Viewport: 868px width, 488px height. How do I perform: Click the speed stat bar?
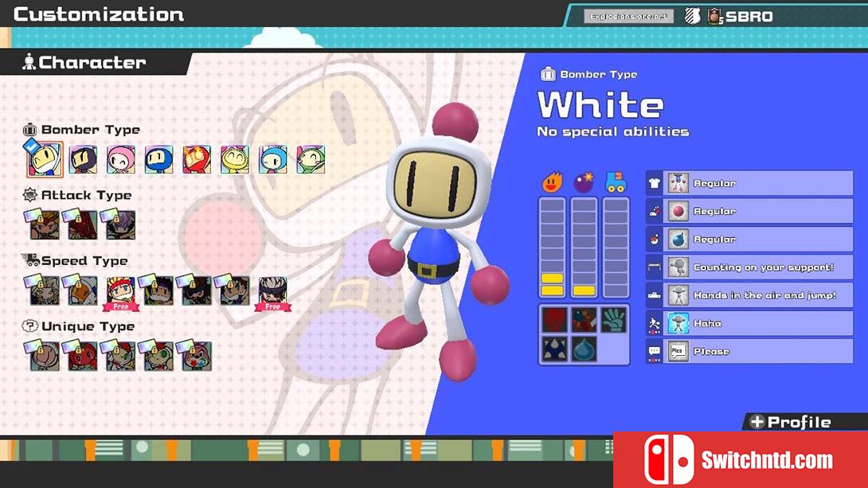pyautogui.click(x=616, y=248)
